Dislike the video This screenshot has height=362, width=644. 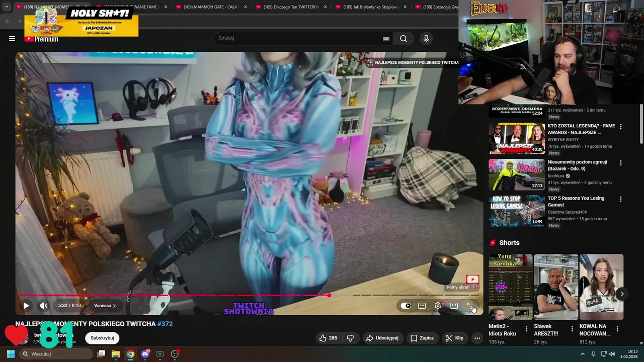click(351, 338)
